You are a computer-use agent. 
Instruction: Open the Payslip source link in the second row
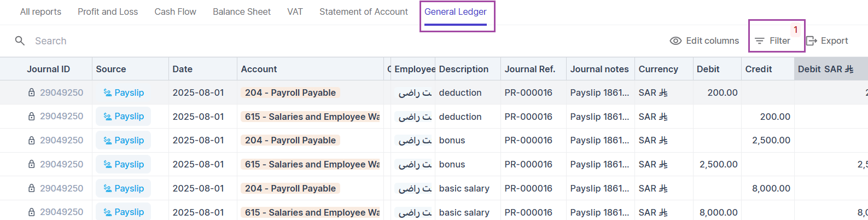[x=129, y=117]
